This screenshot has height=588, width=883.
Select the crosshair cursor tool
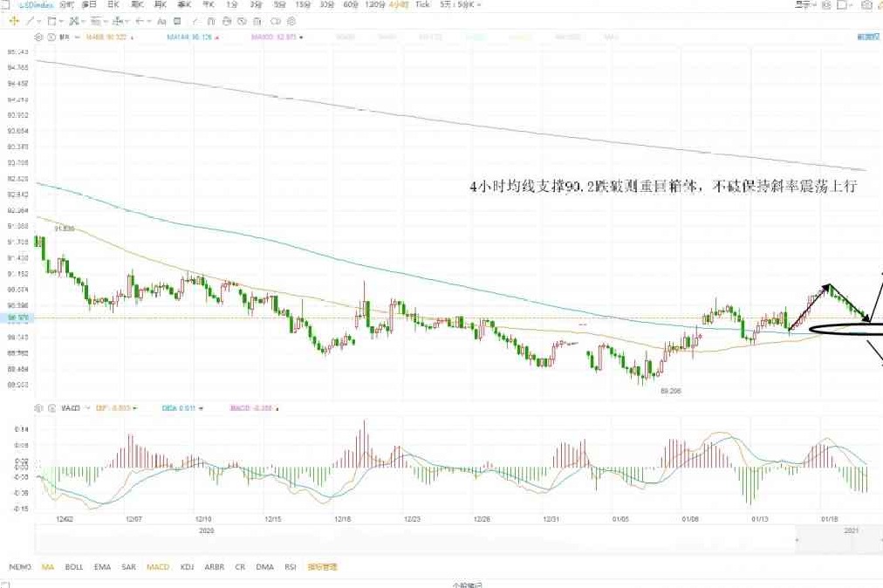click(x=13, y=20)
